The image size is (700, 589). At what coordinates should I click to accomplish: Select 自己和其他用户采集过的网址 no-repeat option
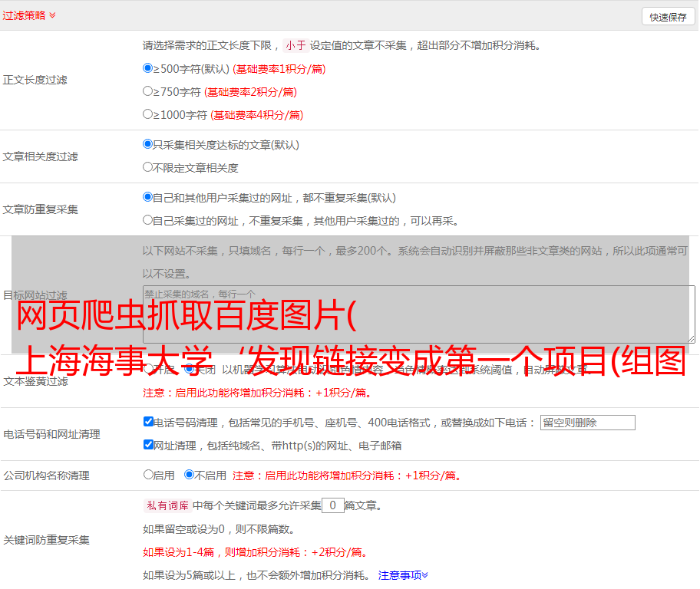(x=148, y=197)
